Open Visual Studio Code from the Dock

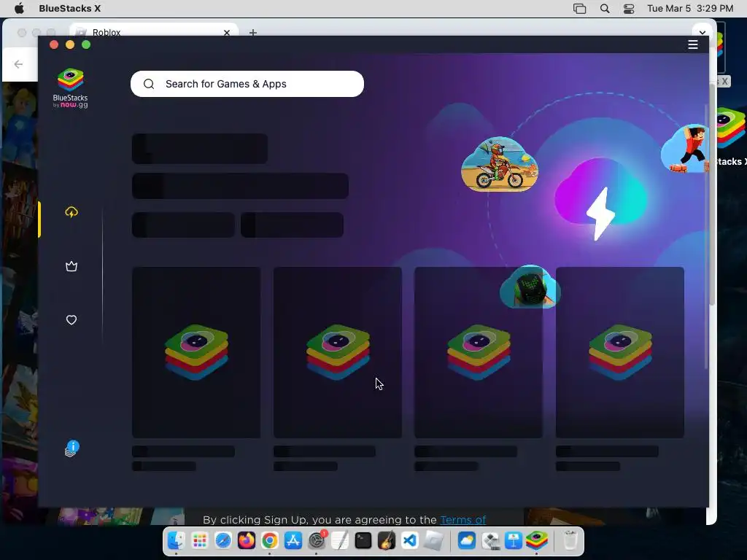(410, 540)
